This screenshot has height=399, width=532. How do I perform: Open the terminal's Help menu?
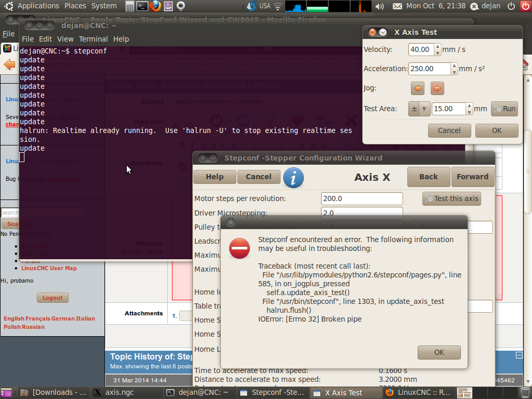121,39
